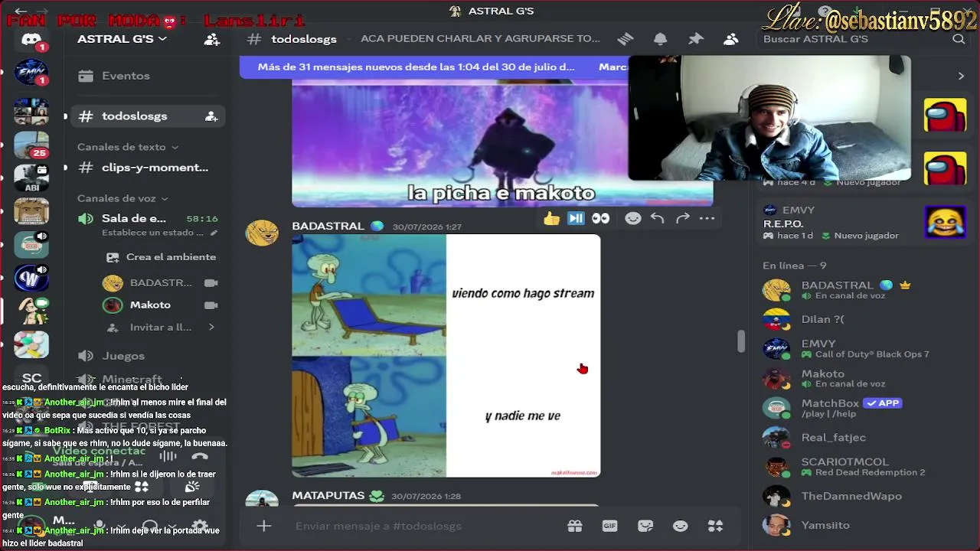980x551 pixels.
Task: Open the Threads icon in channel header
Action: [x=626, y=39]
